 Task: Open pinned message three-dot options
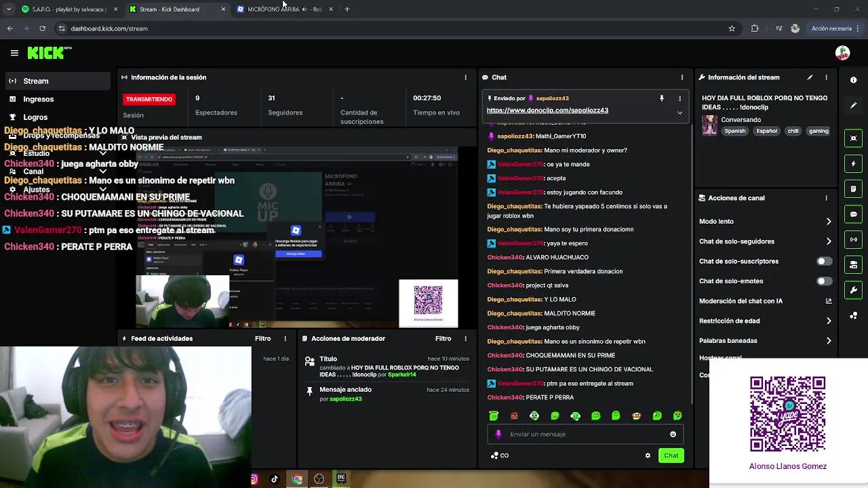point(679,98)
